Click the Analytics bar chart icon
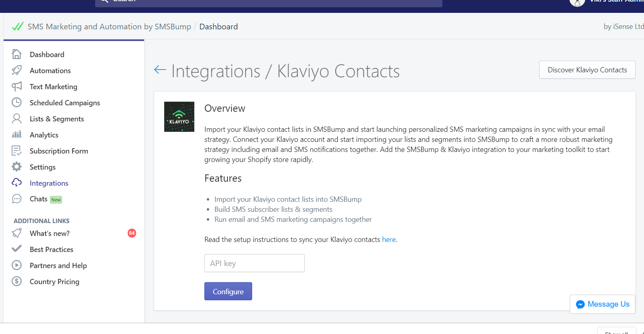This screenshot has width=644, height=334. 16,134
